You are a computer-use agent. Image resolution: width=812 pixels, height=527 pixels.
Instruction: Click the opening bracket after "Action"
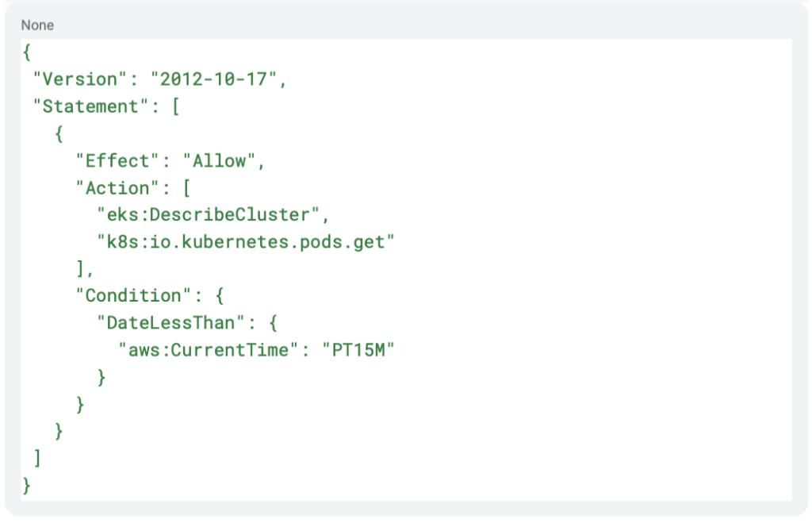click(187, 187)
